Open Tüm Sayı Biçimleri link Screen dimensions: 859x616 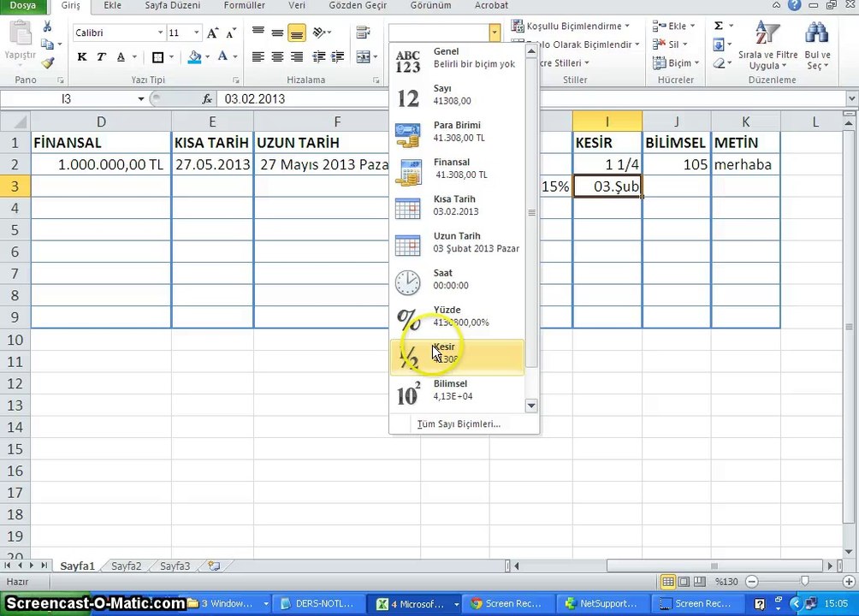[459, 424]
